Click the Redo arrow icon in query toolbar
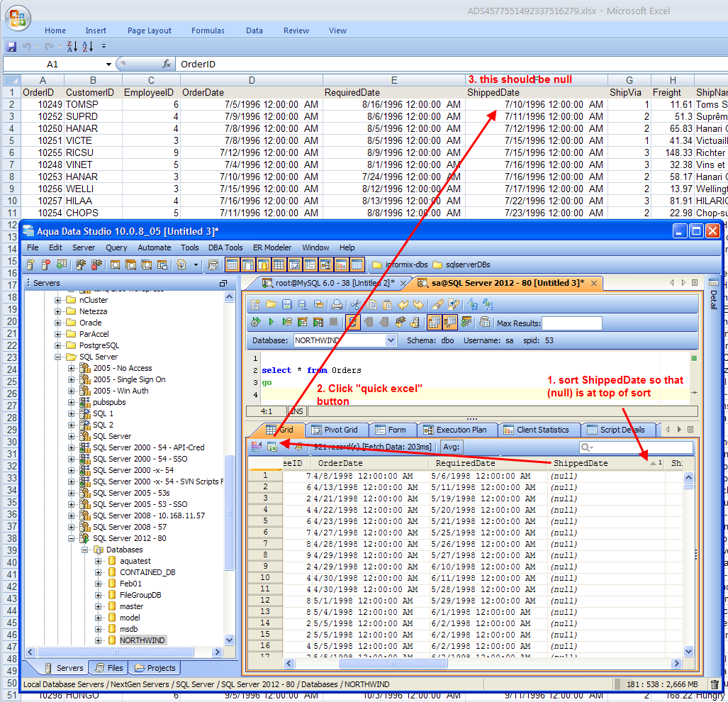The height and width of the screenshot is (702, 728). click(x=418, y=305)
